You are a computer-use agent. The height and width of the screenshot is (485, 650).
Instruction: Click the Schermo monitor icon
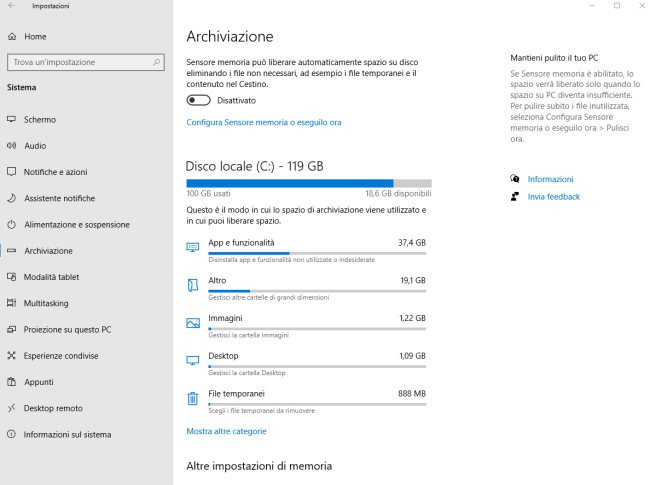coord(12,119)
